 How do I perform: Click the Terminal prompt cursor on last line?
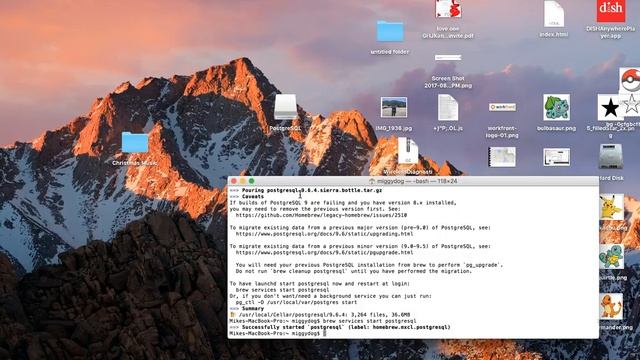(324, 333)
